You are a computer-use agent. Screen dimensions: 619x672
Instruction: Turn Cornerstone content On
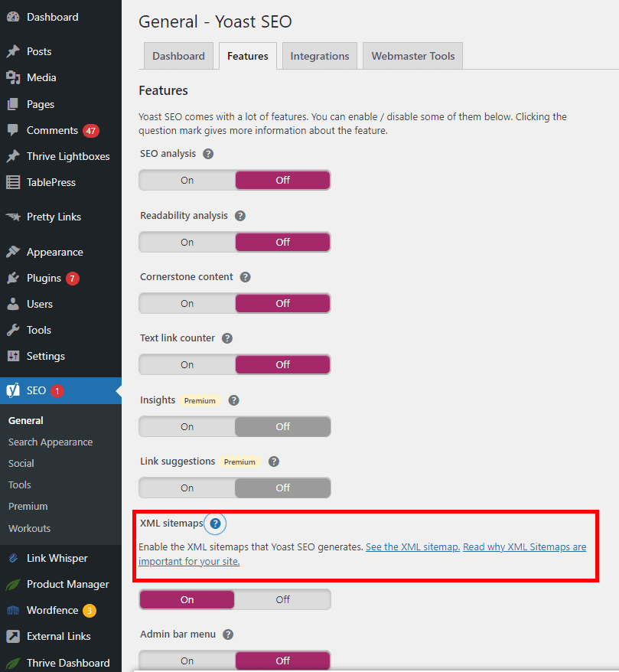coord(187,303)
